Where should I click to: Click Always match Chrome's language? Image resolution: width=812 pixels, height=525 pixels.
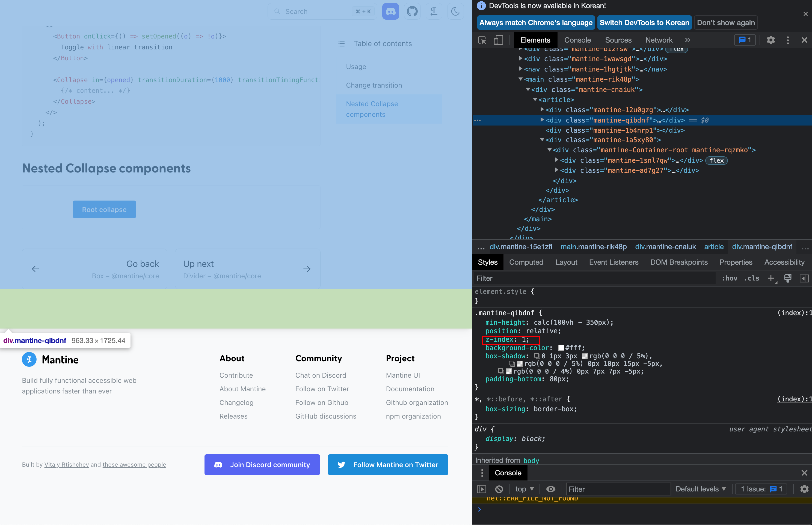(x=536, y=23)
